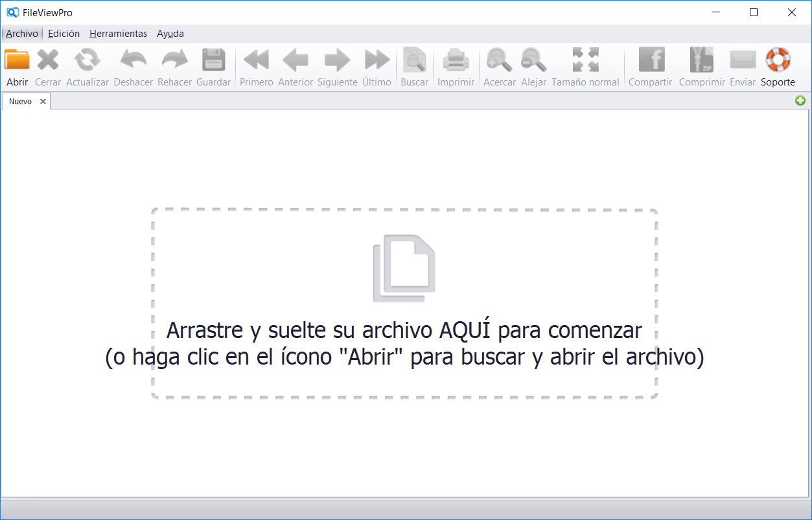Click 'Arrastre y suelte su archivo AQUÍ' text
This screenshot has height=520, width=812.
point(404,330)
